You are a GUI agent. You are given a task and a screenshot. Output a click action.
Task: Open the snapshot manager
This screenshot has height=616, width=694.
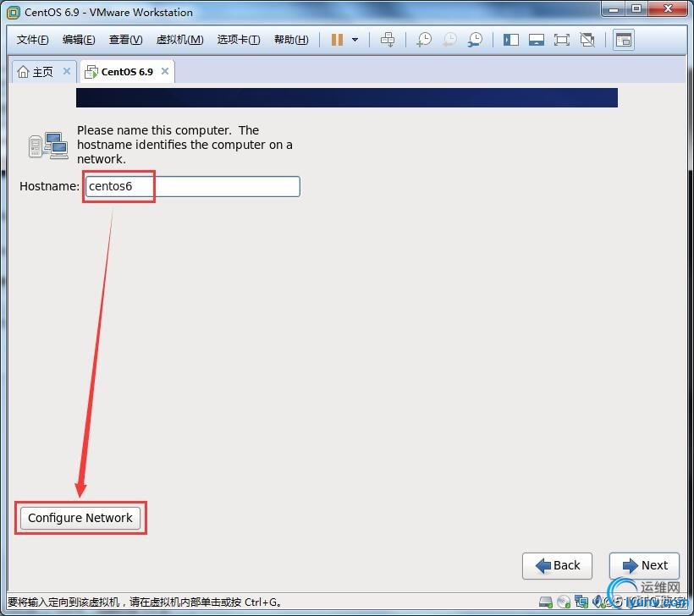click(x=476, y=40)
